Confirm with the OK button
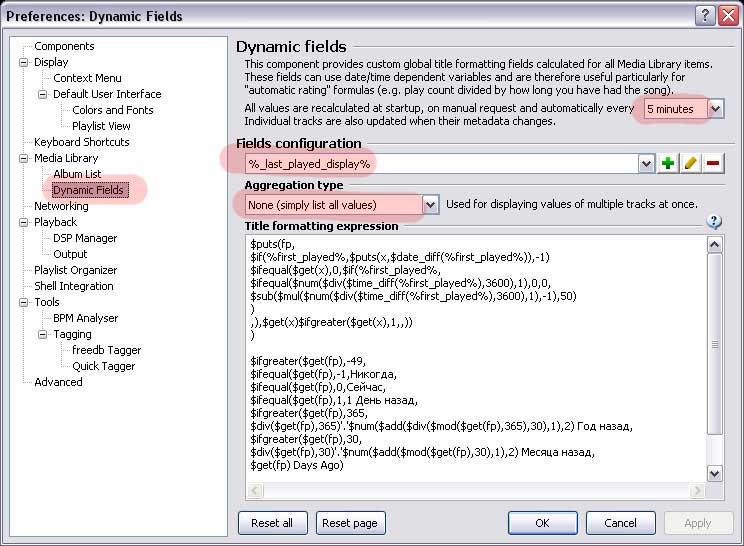The width and height of the screenshot is (744, 546). coord(542,523)
